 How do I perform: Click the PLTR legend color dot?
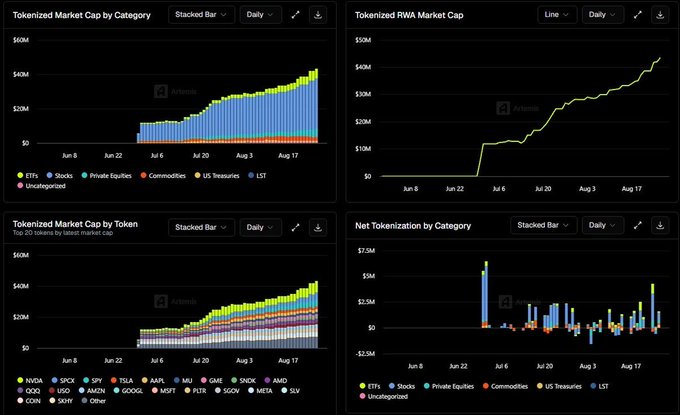tap(187, 390)
